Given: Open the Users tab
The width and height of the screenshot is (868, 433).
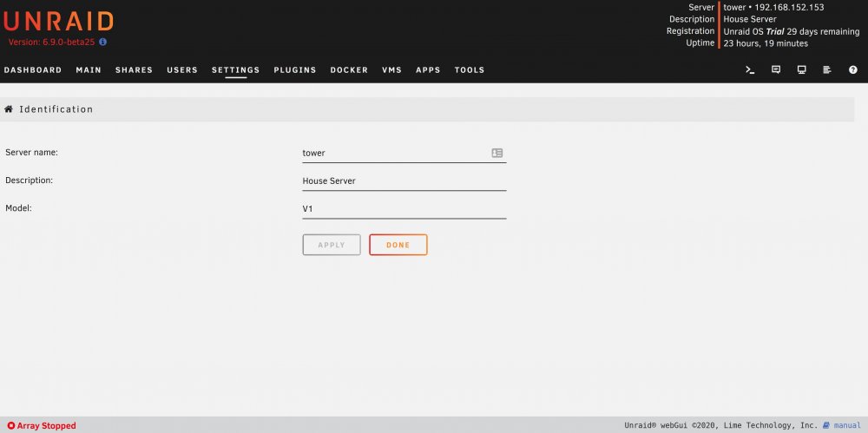Looking at the screenshot, I should pyautogui.click(x=182, y=69).
